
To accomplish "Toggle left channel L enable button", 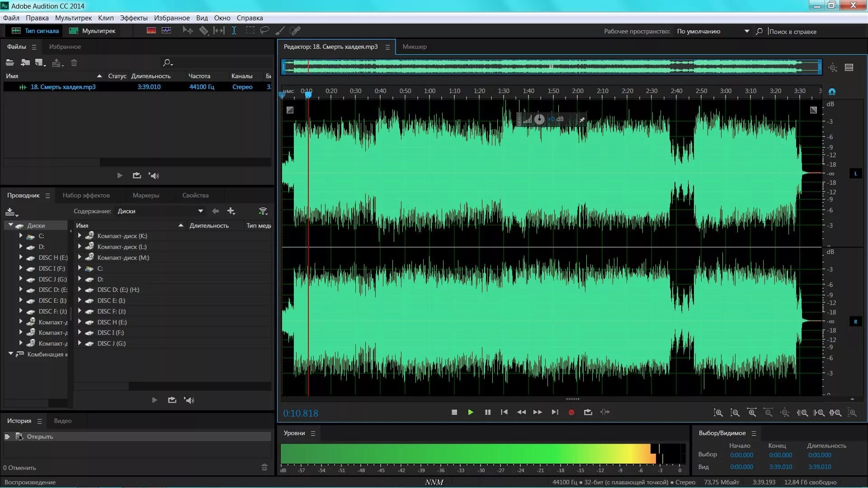I will click(855, 174).
